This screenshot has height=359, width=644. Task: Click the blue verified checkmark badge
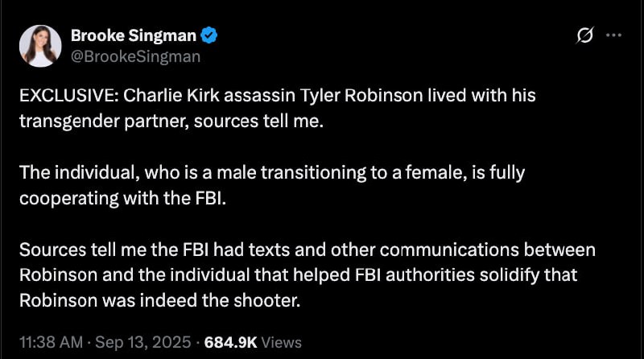(x=209, y=35)
